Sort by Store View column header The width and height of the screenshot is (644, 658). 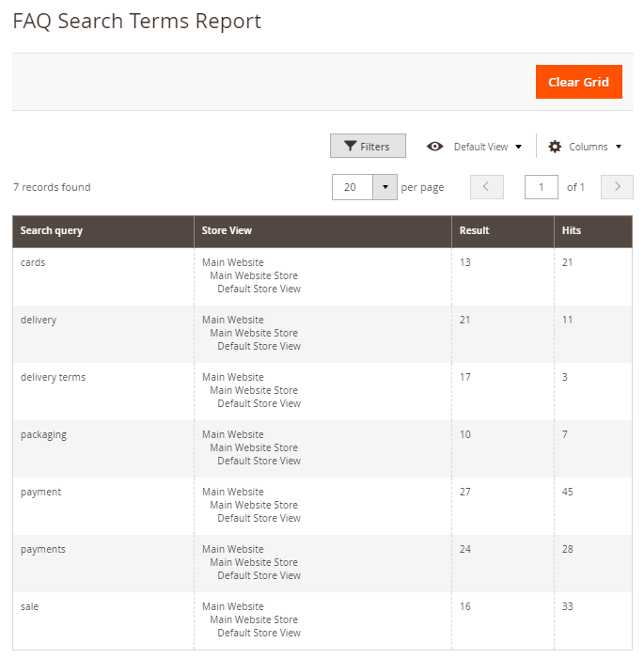[322, 231]
